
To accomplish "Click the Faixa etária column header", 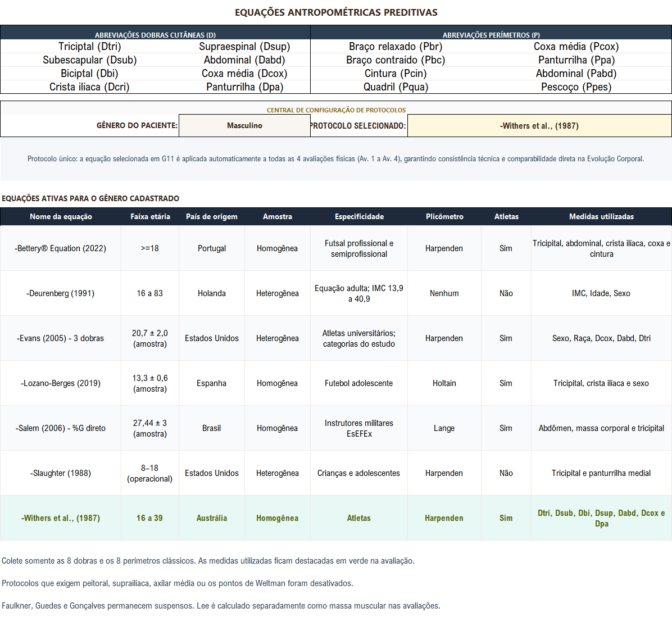I will (x=150, y=217).
